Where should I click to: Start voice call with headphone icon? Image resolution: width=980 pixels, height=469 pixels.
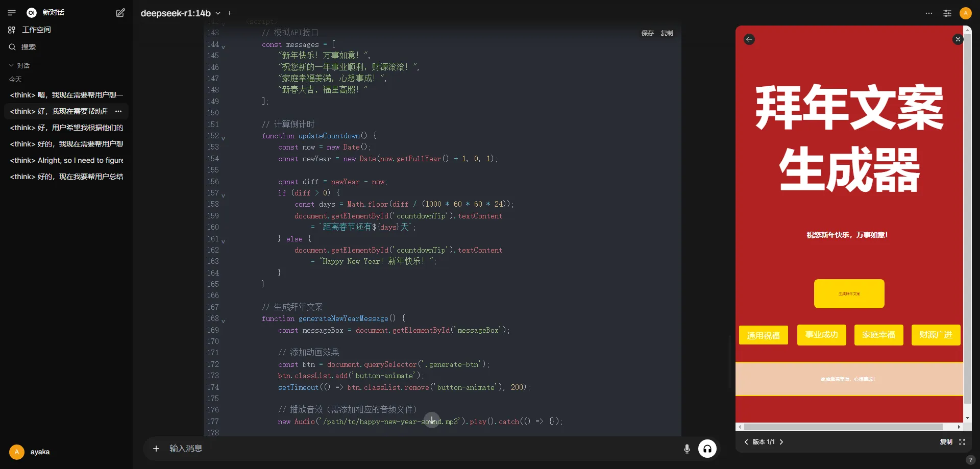pos(707,449)
